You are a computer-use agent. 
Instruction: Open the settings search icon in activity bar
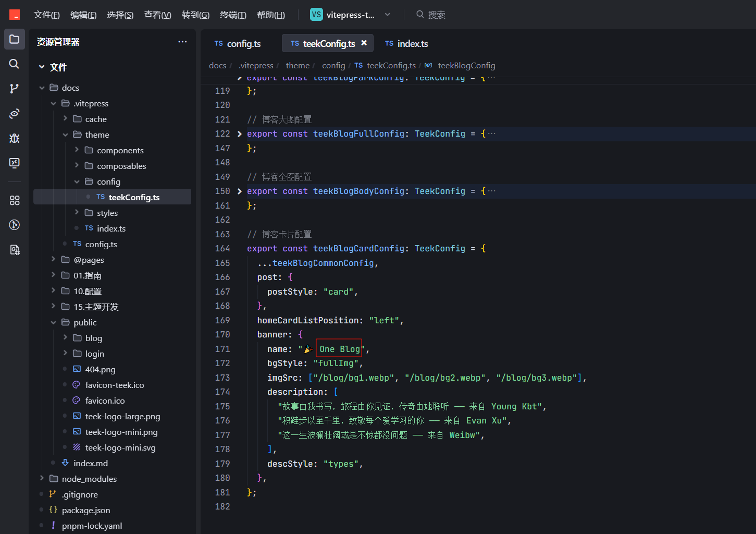[15, 250]
